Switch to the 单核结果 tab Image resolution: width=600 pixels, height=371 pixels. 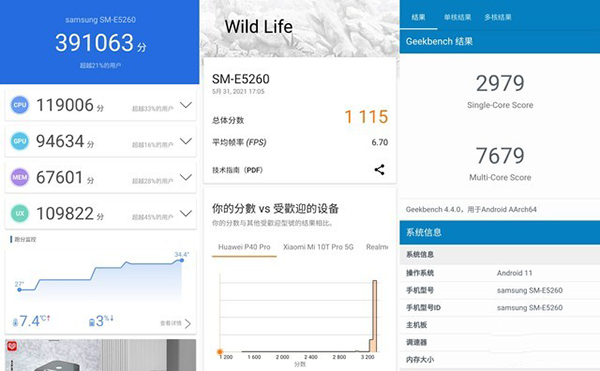tap(457, 17)
